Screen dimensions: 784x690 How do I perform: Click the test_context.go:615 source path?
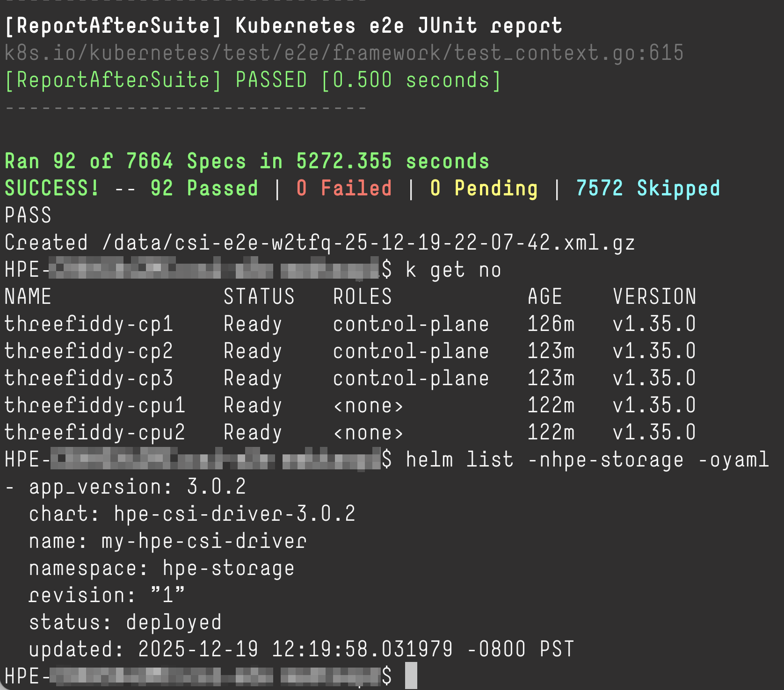click(x=344, y=53)
